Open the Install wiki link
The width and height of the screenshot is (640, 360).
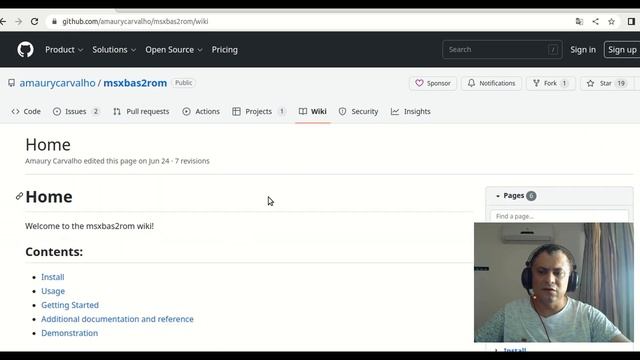click(x=53, y=277)
